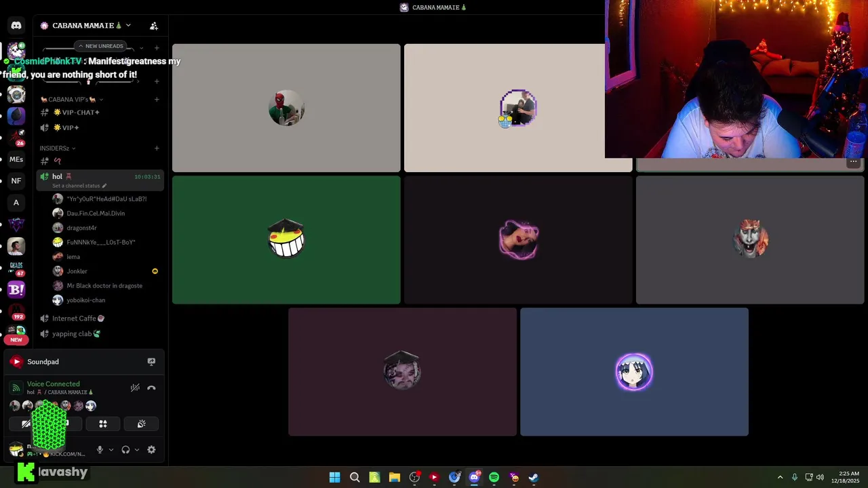Show hidden system tray icons
Image resolution: width=868 pixels, height=488 pixels.
point(780,477)
